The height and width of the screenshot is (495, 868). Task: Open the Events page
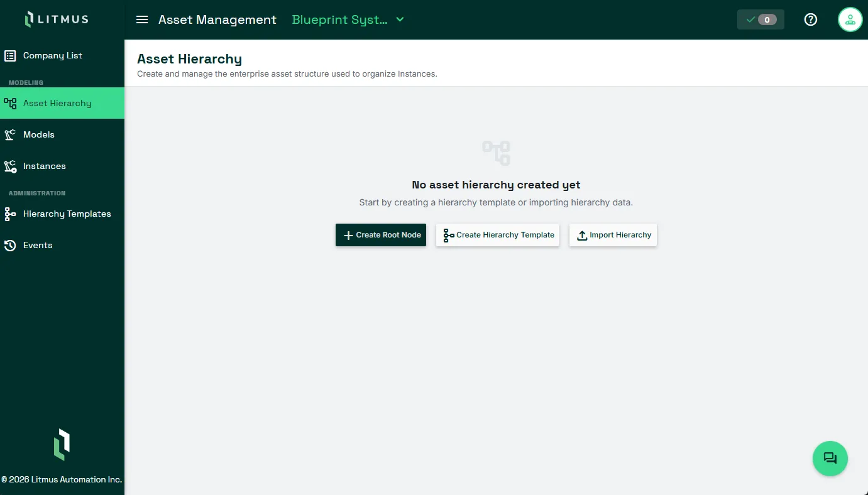tap(62, 245)
